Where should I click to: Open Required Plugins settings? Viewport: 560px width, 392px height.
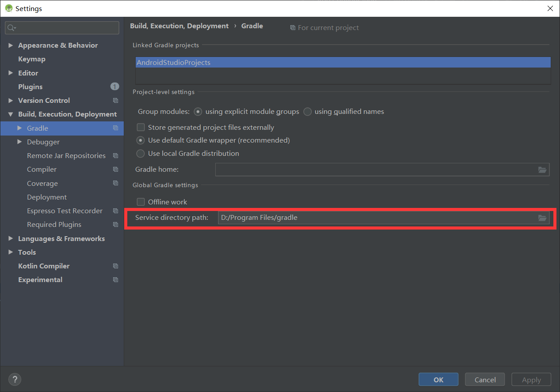[x=54, y=225]
